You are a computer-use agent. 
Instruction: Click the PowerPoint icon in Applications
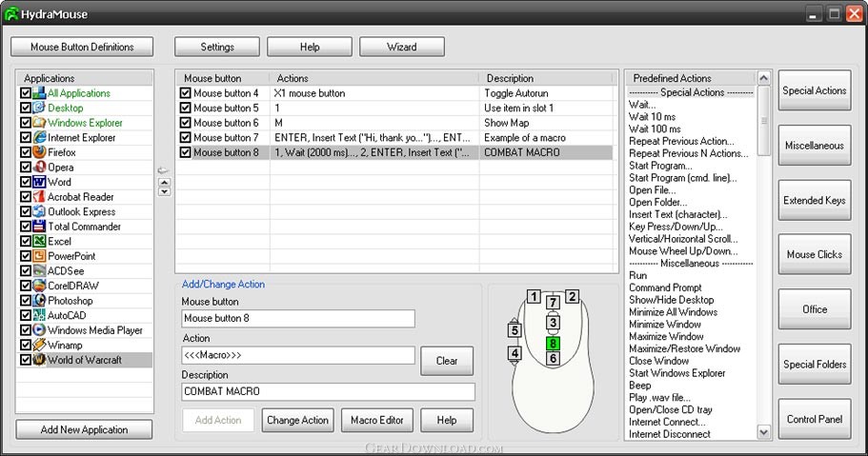point(39,256)
